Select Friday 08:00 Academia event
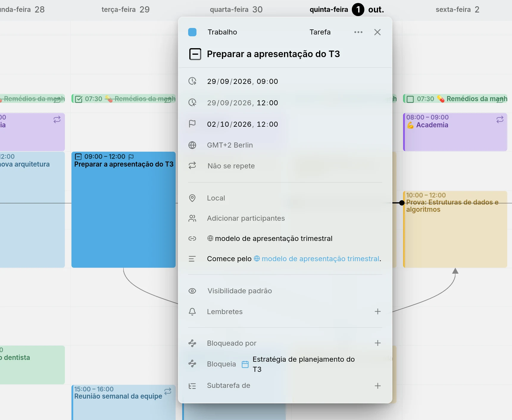Viewport: 512px width, 420px height. (x=455, y=132)
